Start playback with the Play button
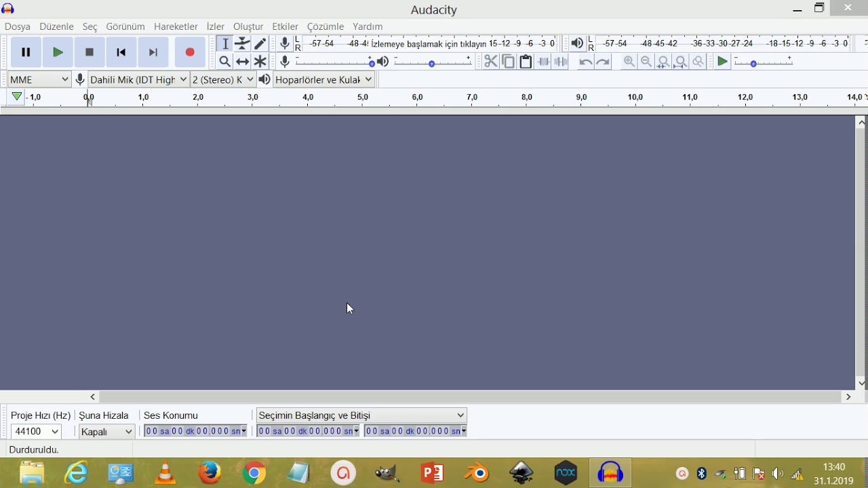Screen dimensions: 868x488 tap(58, 52)
